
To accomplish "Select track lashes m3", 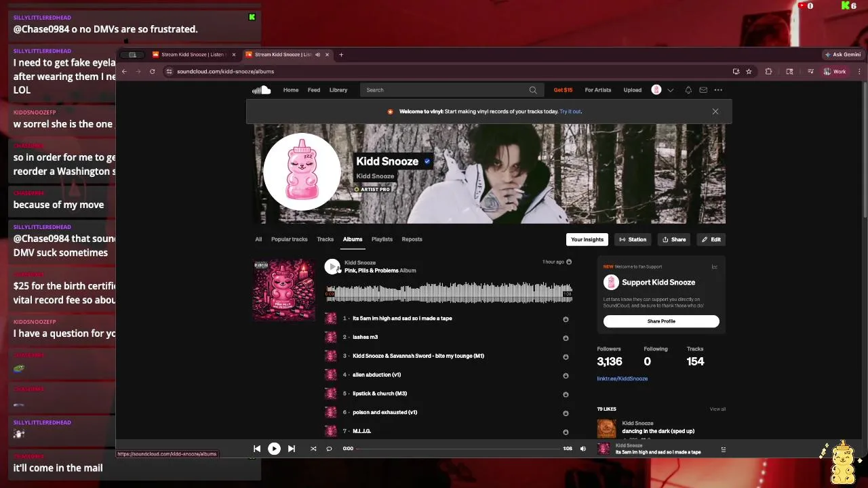I will [x=366, y=337].
